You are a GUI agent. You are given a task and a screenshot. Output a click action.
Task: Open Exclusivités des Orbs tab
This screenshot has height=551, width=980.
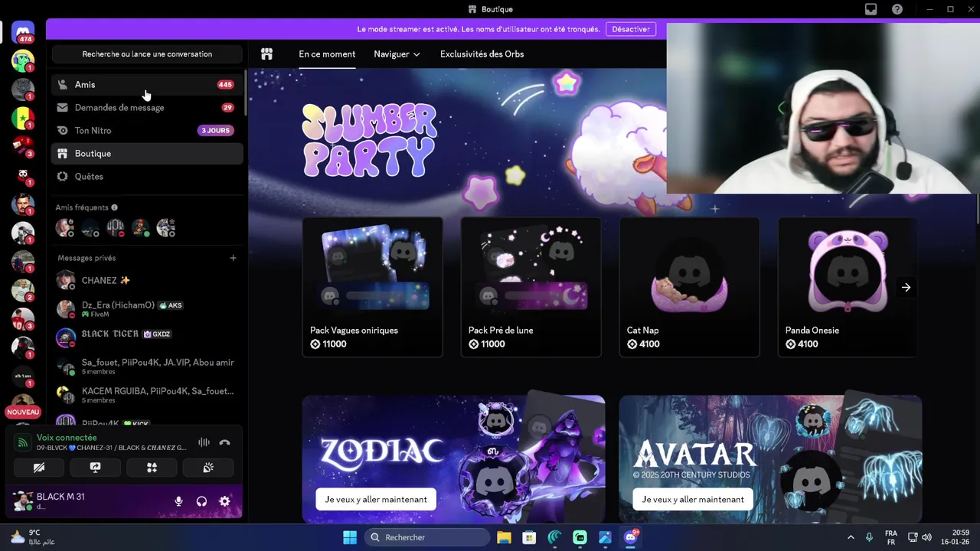[482, 54]
